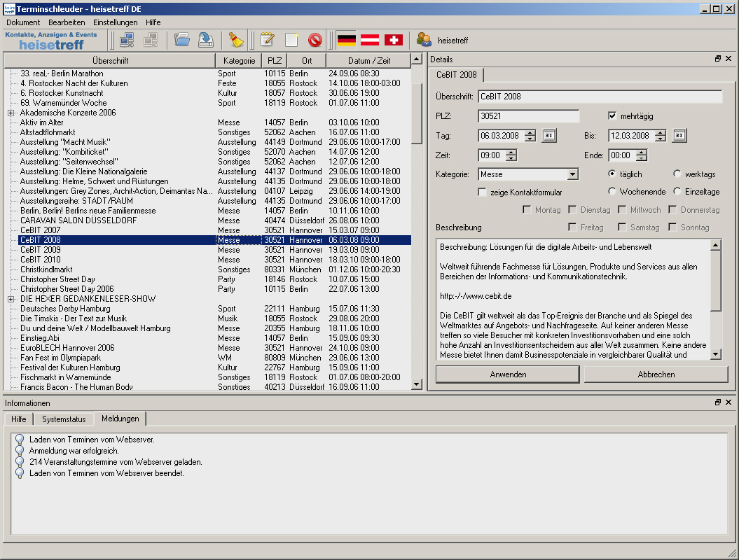
Task: Select the Einzeltage radio button
Action: pyautogui.click(x=677, y=191)
